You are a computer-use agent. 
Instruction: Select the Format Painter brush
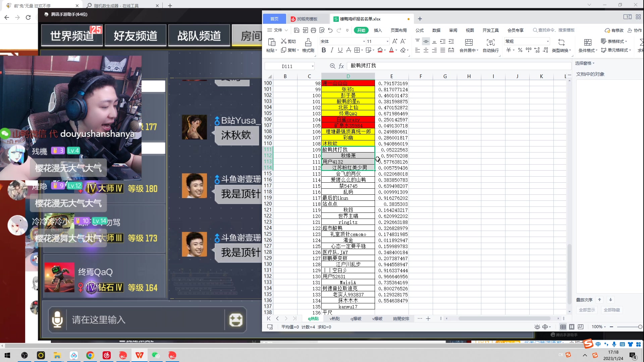coord(308,45)
